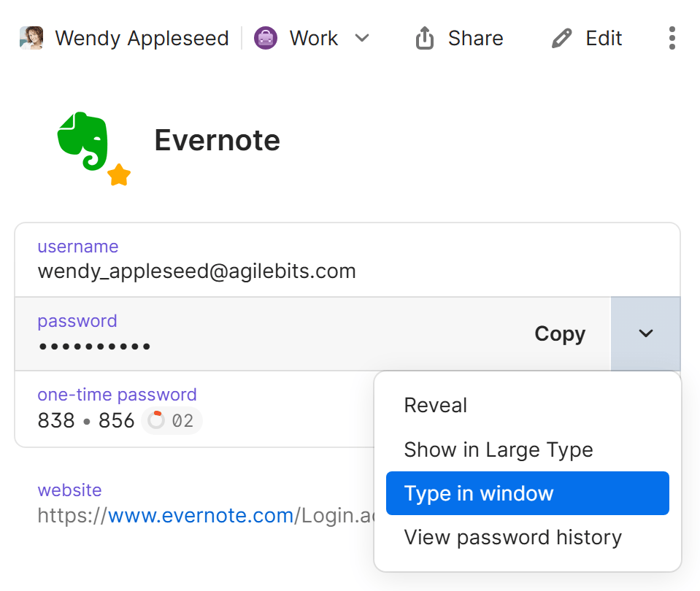Click the Work vault name
Image resolution: width=700 pixels, height=591 pixels.
click(x=314, y=38)
